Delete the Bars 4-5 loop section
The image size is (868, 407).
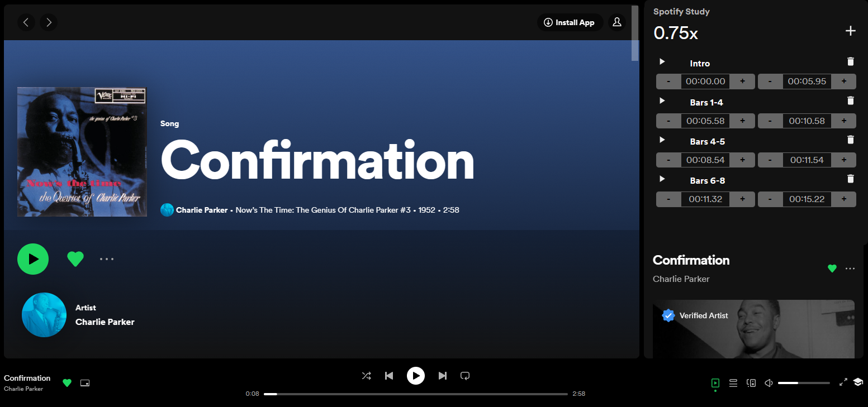coord(851,140)
